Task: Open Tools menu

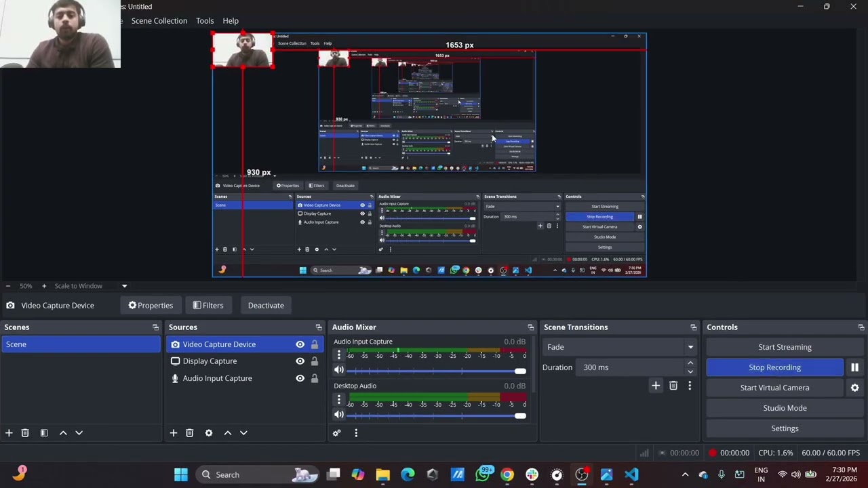Action: (x=205, y=21)
